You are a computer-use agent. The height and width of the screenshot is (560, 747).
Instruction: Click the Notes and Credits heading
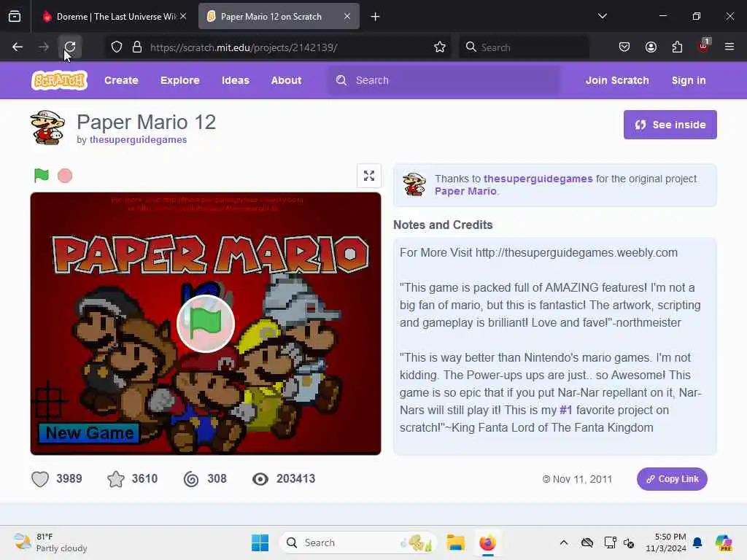click(443, 225)
